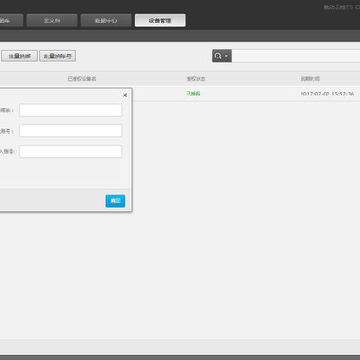Screen dimensions: 360x360
Task: Open the 数据中心 tab
Action: (106, 20)
